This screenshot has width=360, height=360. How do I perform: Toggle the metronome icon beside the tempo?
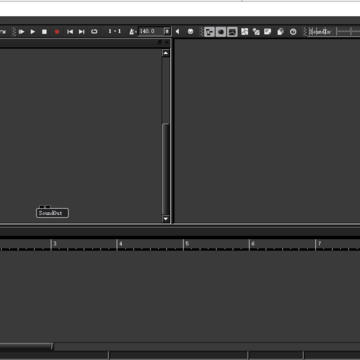[x=132, y=32]
